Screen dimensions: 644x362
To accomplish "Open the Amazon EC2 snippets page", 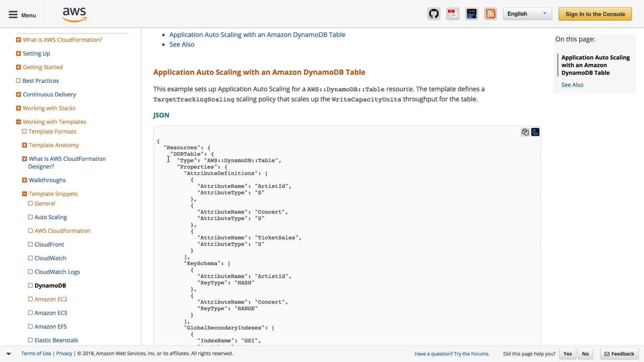I will 51,299.
